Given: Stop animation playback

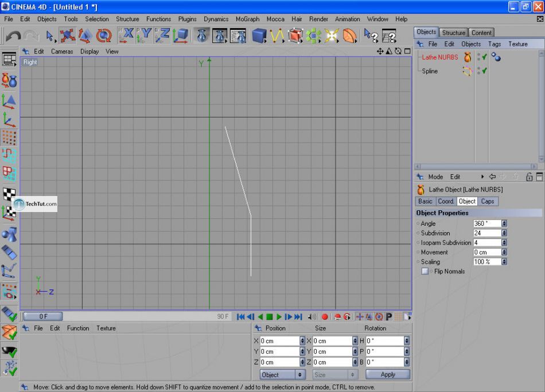Looking at the screenshot, I should coord(270,317).
